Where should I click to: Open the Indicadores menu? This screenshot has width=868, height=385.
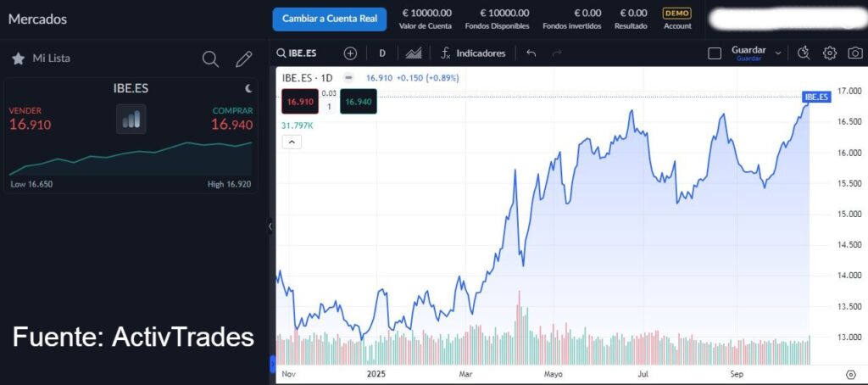(x=473, y=53)
